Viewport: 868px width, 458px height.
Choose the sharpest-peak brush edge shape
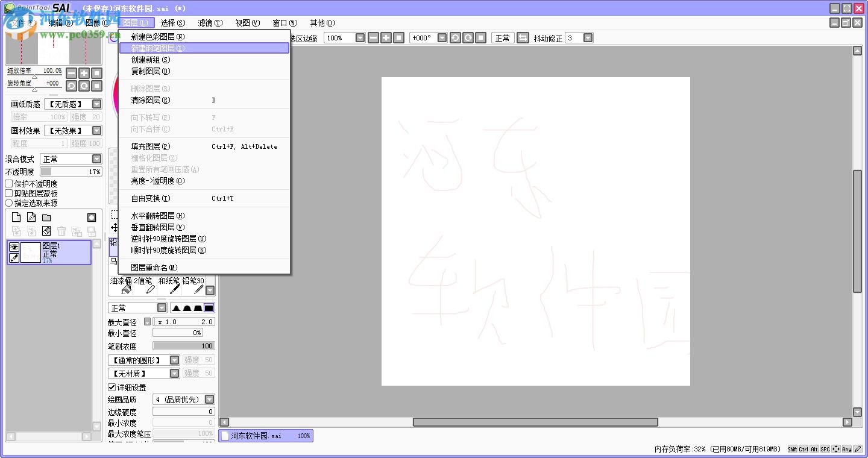(177, 308)
